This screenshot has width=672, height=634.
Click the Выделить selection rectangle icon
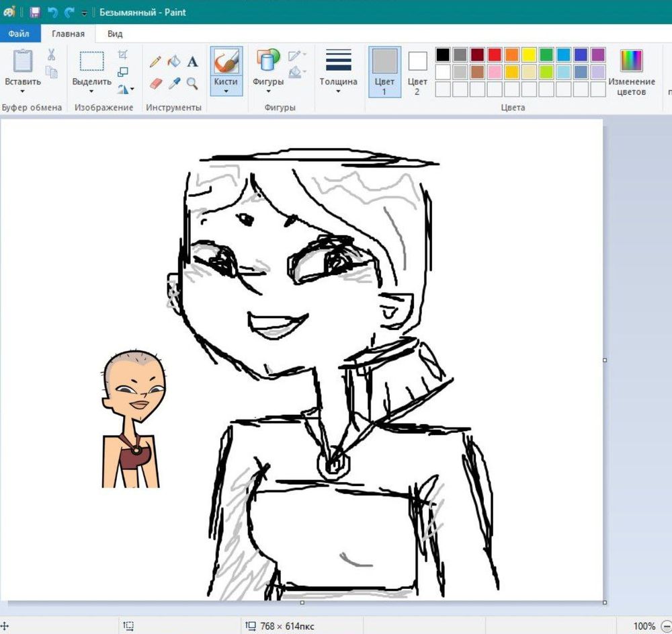click(91, 61)
